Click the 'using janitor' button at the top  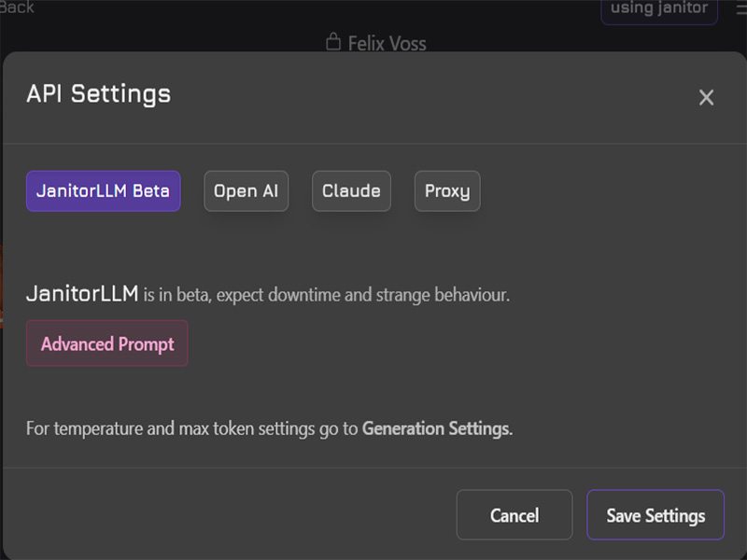[659, 8]
